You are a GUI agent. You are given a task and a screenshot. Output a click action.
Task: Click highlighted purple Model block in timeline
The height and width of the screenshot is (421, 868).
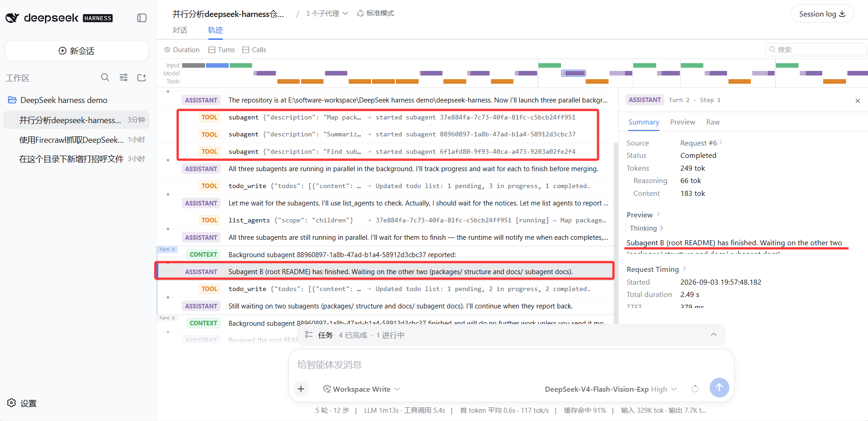(x=573, y=73)
